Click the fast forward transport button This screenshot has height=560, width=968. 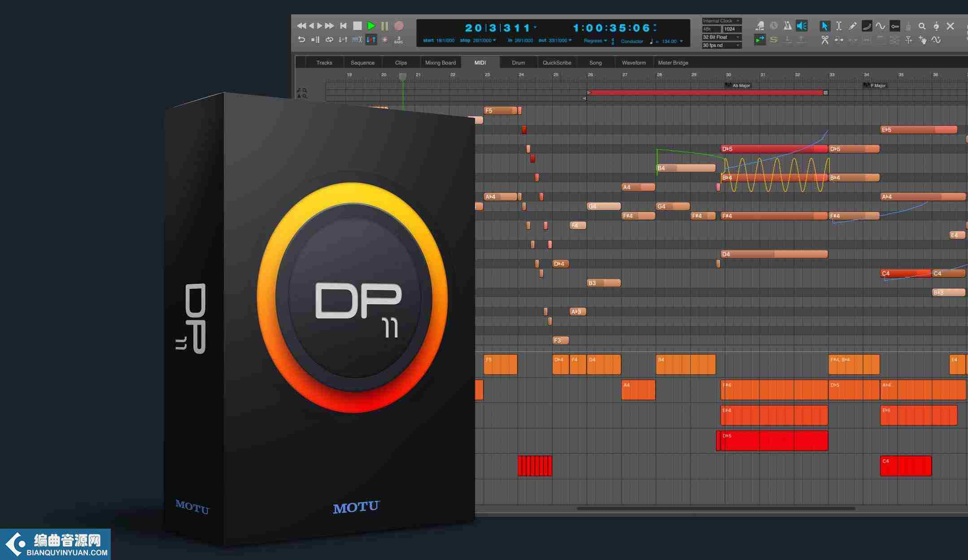click(x=330, y=26)
